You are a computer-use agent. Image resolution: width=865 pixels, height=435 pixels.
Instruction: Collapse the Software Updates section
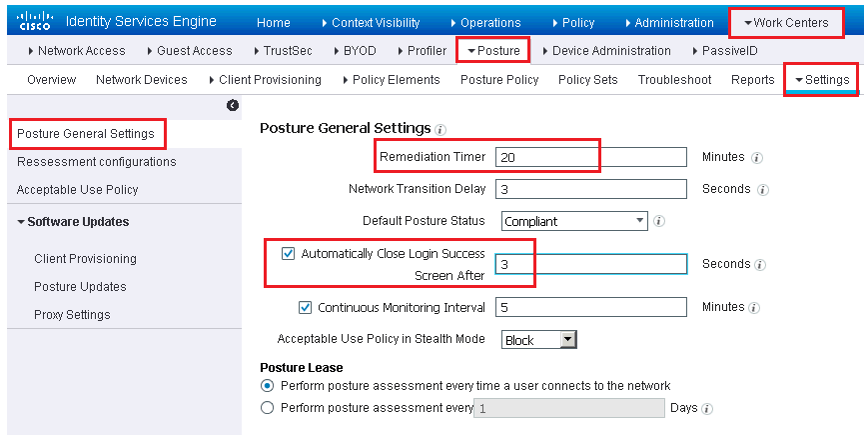point(73,222)
